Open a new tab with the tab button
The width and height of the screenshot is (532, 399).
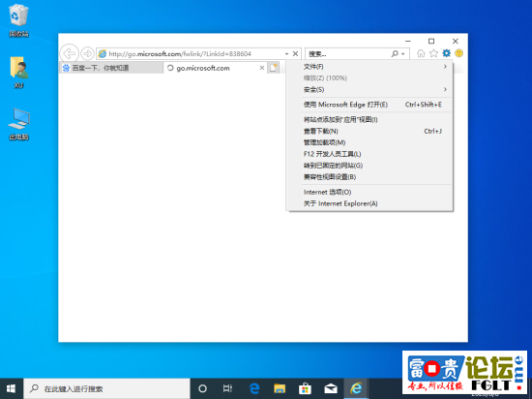coord(273,68)
